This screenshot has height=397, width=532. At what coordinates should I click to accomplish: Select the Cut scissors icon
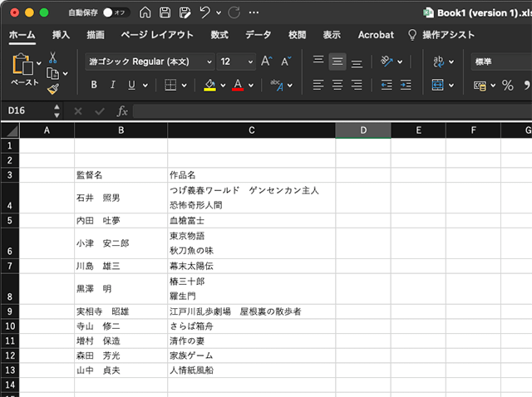pos(52,57)
